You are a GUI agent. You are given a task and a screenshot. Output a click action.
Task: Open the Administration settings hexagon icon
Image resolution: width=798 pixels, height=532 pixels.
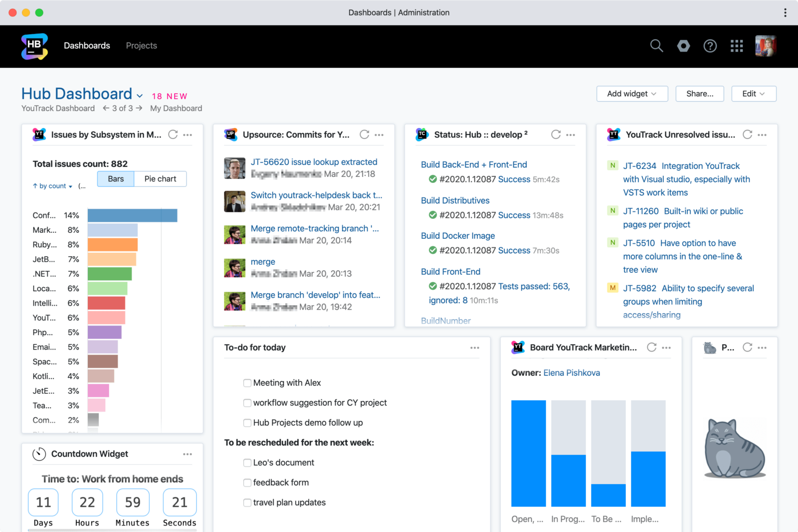[x=683, y=46]
